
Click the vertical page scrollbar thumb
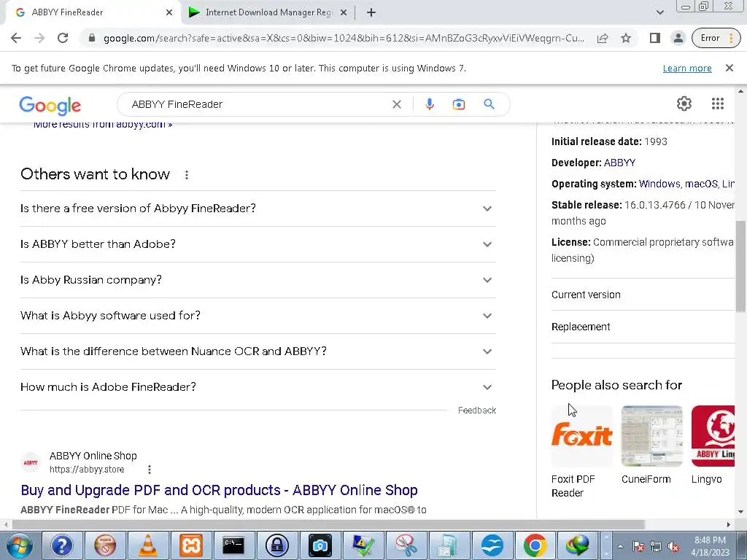741,265
